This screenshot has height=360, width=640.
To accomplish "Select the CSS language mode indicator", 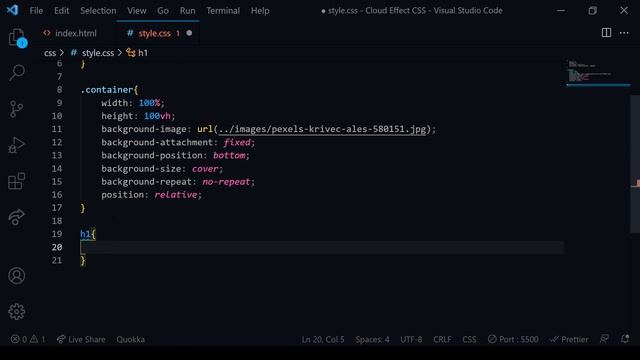I will 469,339.
